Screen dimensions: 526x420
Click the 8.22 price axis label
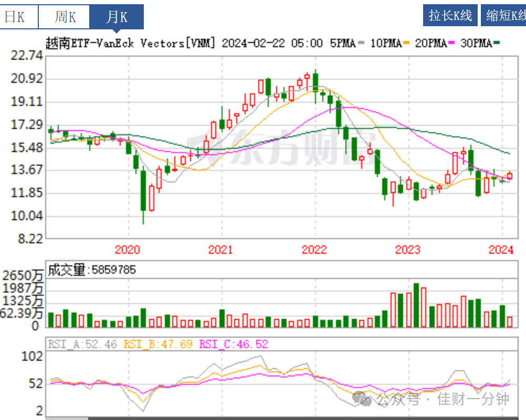point(30,239)
